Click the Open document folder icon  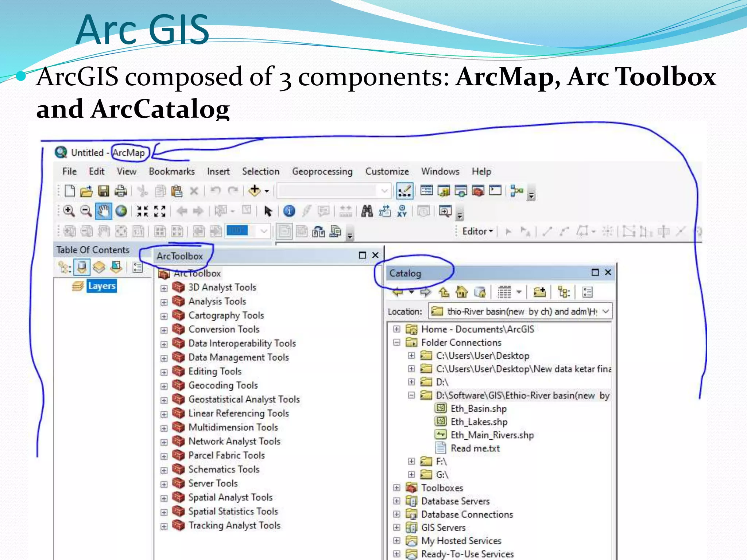[86, 191]
